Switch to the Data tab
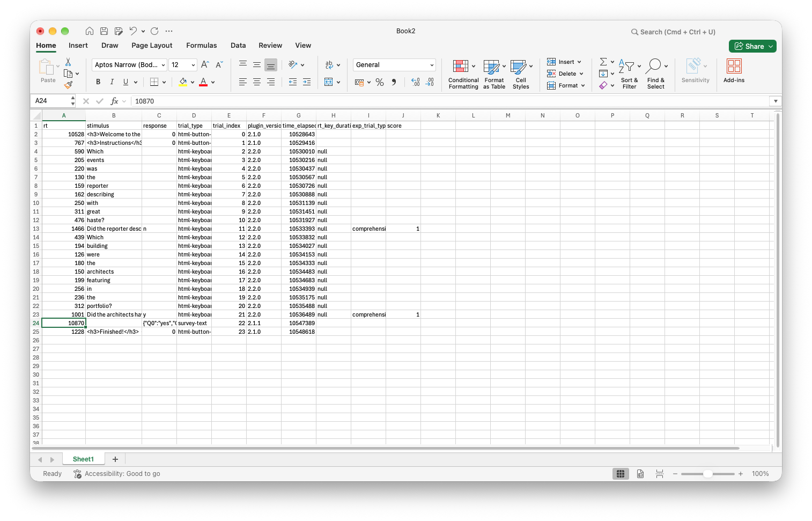This screenshot has height=521, width=812. (238, 46)
